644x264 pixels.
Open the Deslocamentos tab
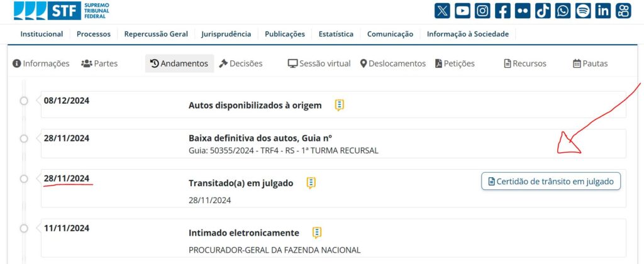(392, 63)
